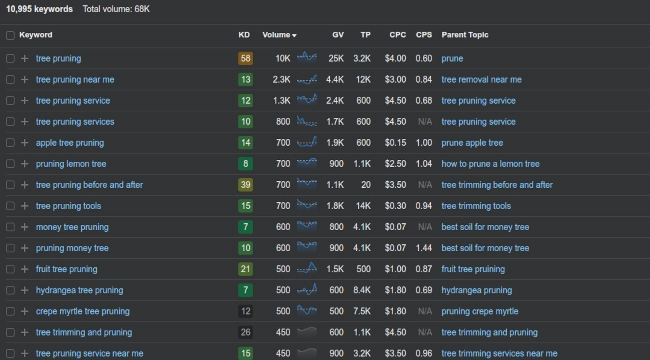
Task: Click the yellow KD 39 badge for 'tree pruning before and after'
Action: click(245, 185)
